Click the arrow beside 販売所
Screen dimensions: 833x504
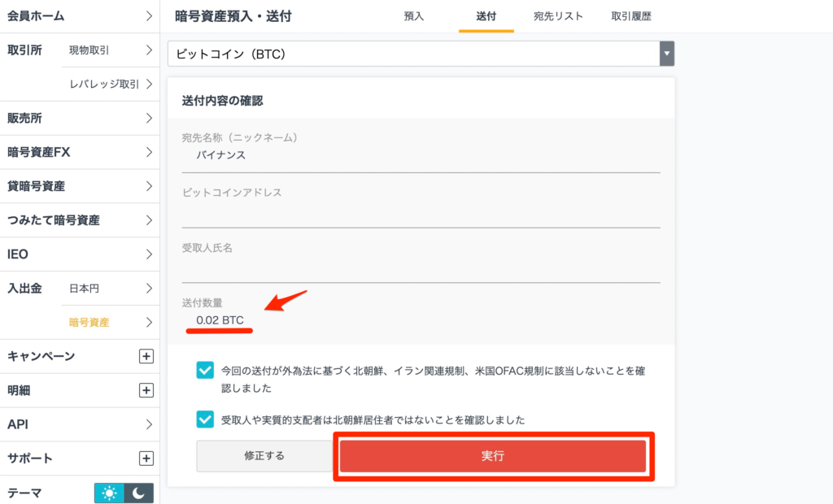point(149,118)
